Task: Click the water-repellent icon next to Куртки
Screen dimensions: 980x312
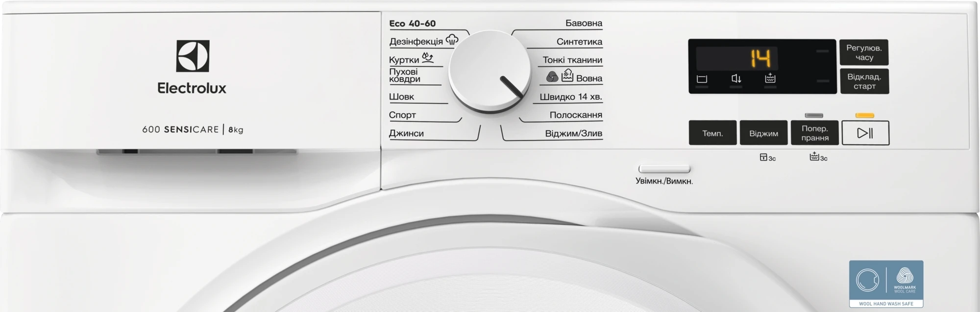Action: pyautogui.click(x=428, y=58)
